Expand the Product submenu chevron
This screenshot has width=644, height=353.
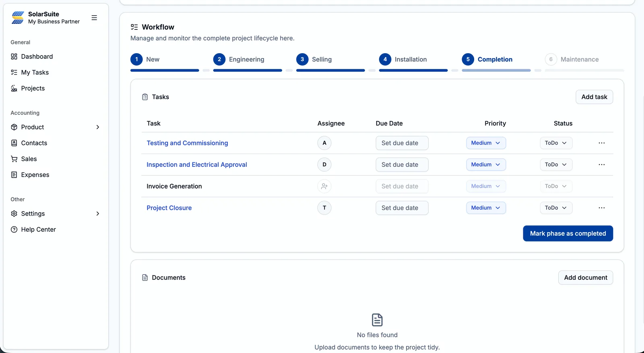(98, 127)
